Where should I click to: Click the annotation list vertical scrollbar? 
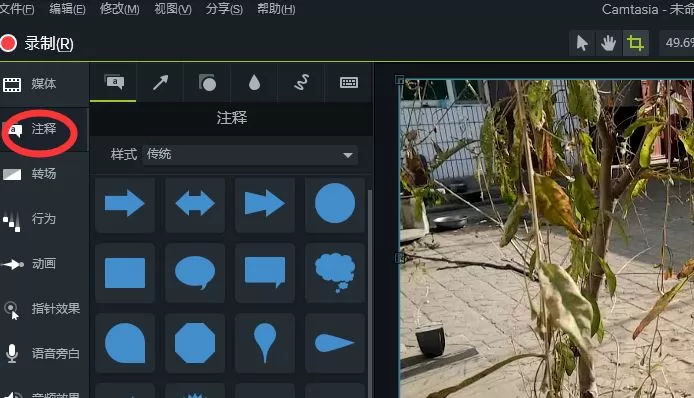click(x=370, y=294)
